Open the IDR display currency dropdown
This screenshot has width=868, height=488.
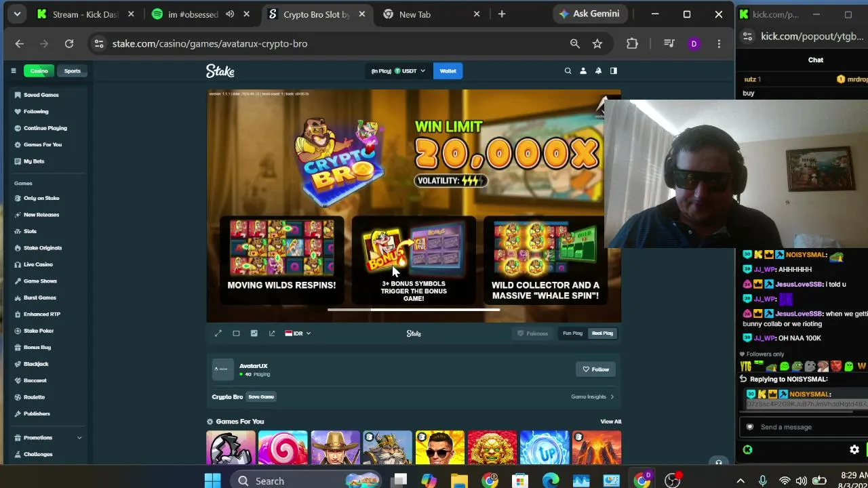(298, 333)
